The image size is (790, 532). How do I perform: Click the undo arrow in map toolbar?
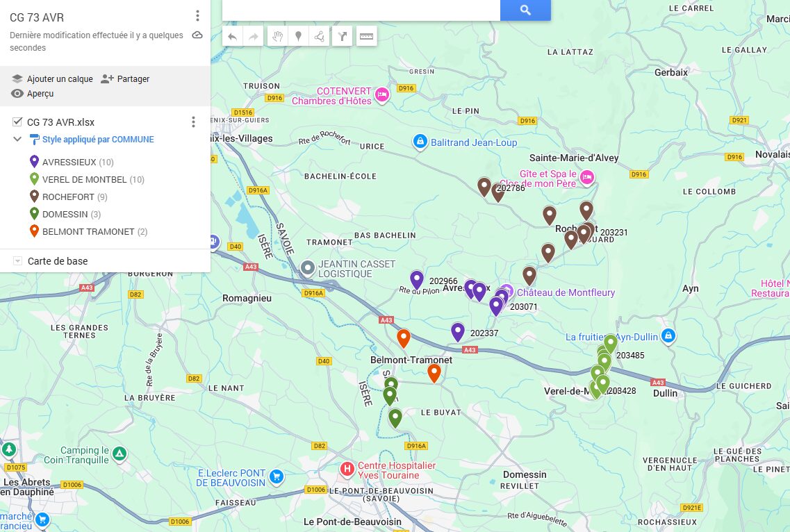point(232,37)
